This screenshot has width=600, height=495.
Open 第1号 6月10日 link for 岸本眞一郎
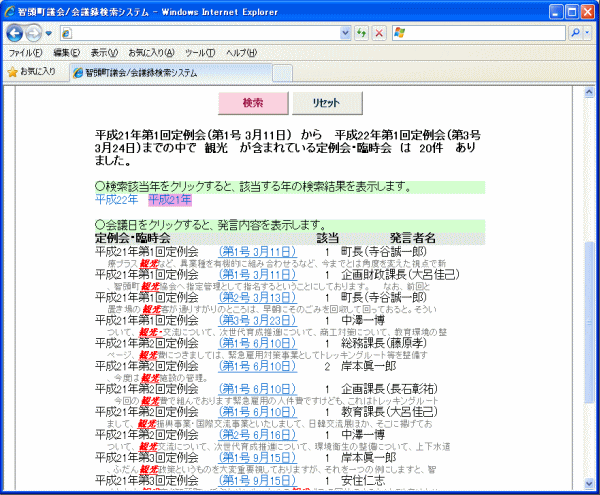pos(258,366)
